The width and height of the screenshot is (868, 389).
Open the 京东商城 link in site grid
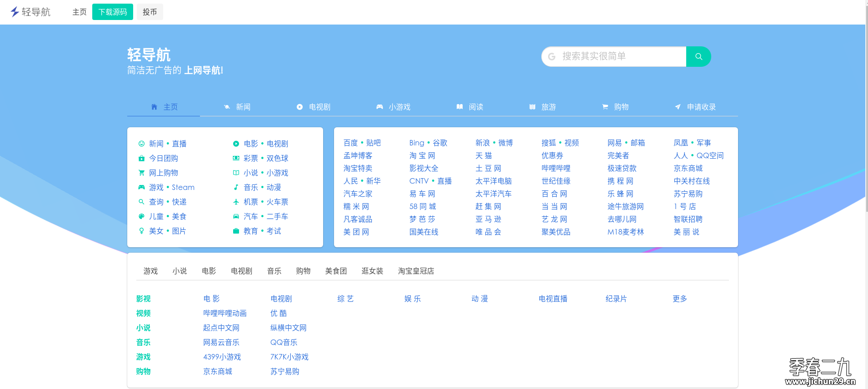point(688,168)
